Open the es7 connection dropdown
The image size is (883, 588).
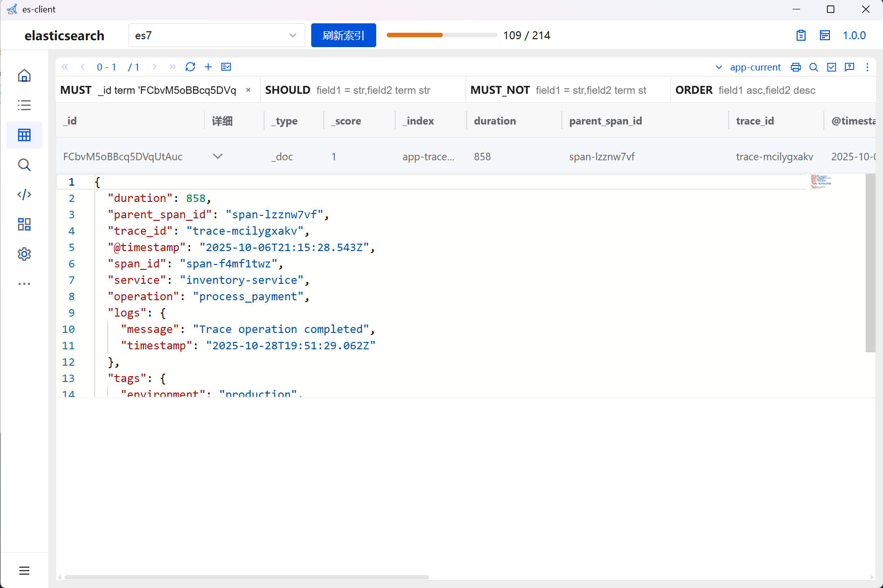point(216,35)
